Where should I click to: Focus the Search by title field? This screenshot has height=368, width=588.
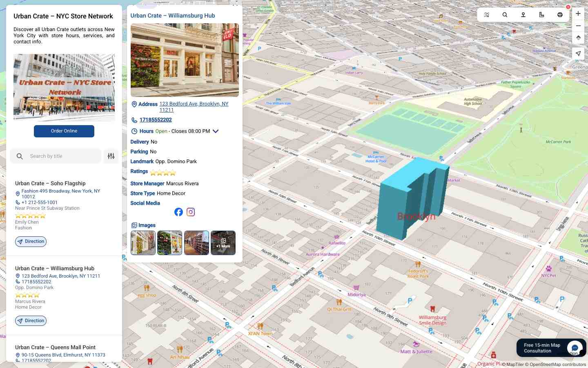(x=56, y=156)
